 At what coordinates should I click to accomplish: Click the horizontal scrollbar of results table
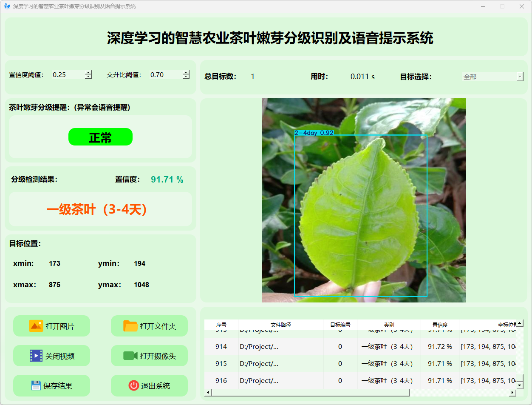(310, 393)
